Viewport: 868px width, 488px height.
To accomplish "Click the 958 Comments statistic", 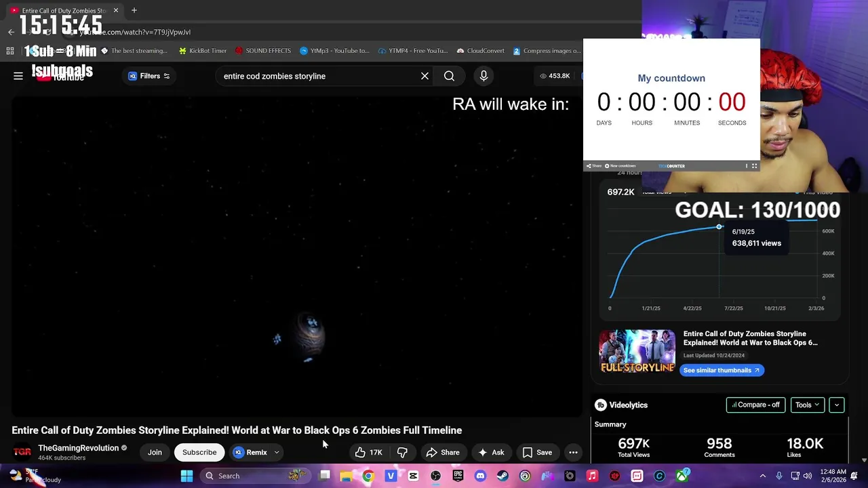I will 719,447.
